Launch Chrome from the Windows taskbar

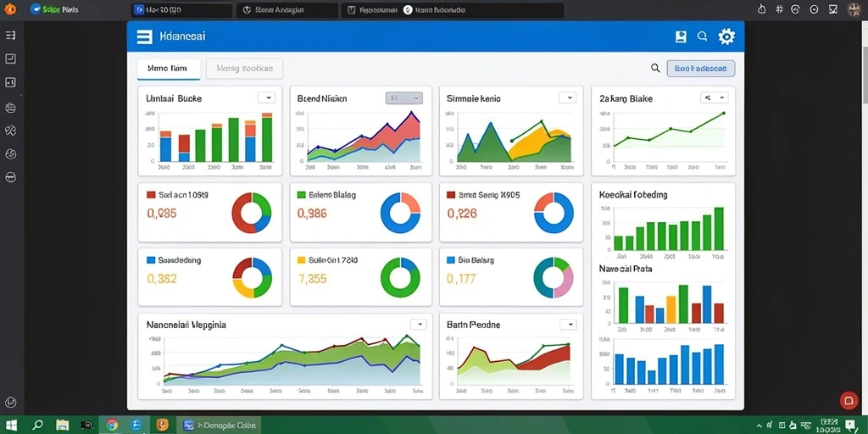(x=112, y=426)
